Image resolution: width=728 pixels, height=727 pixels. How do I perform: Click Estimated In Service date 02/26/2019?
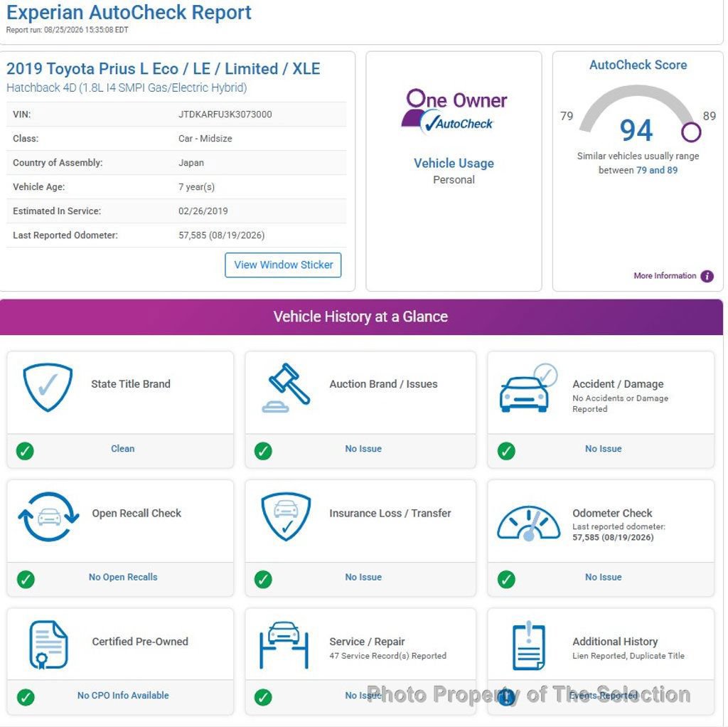click(x=203, y=211)
